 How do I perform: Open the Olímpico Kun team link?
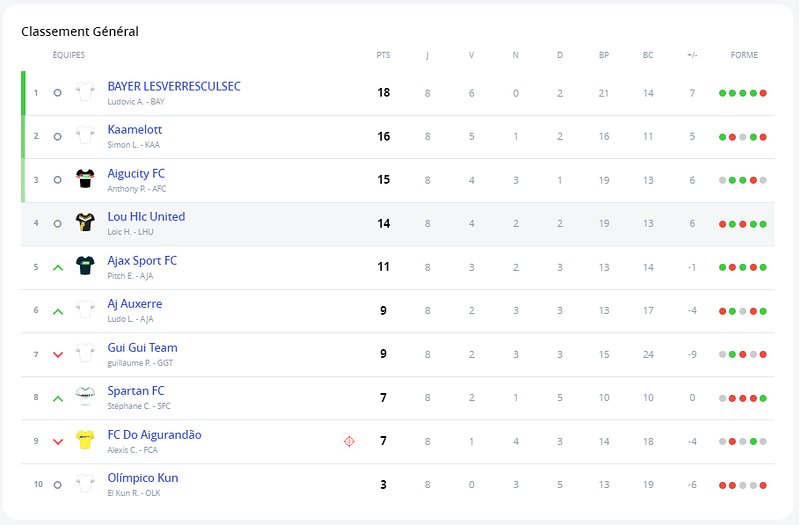143,478
